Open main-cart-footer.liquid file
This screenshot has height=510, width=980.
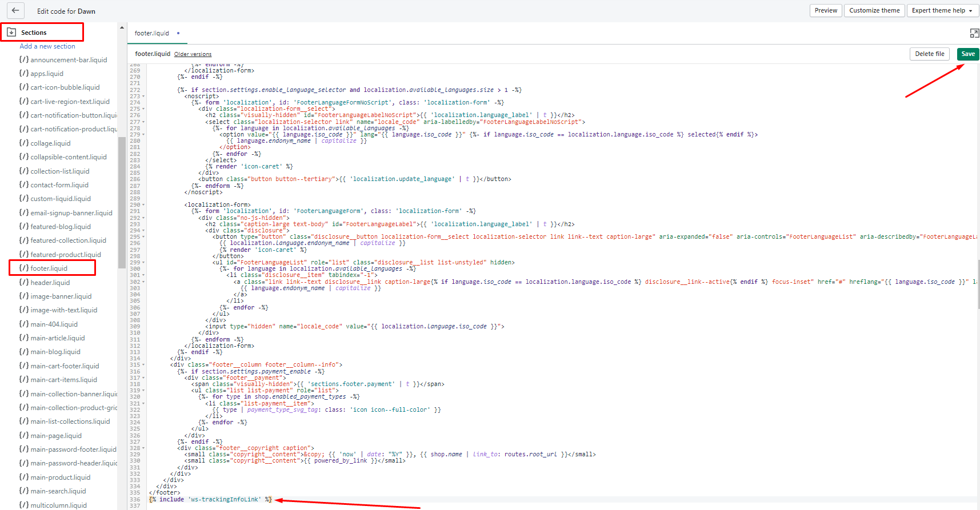point(65,366)
